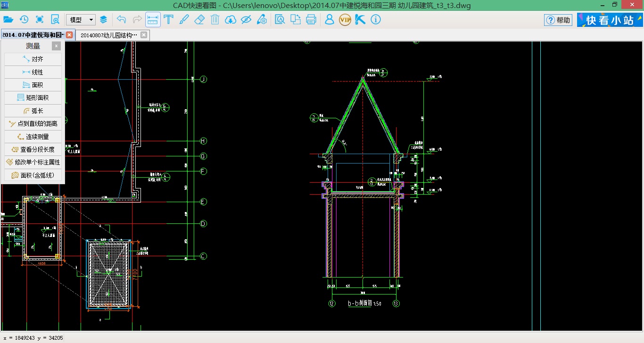644x343 pixels.
Task: Click the K logo icon
Action: tap(361, 20)
